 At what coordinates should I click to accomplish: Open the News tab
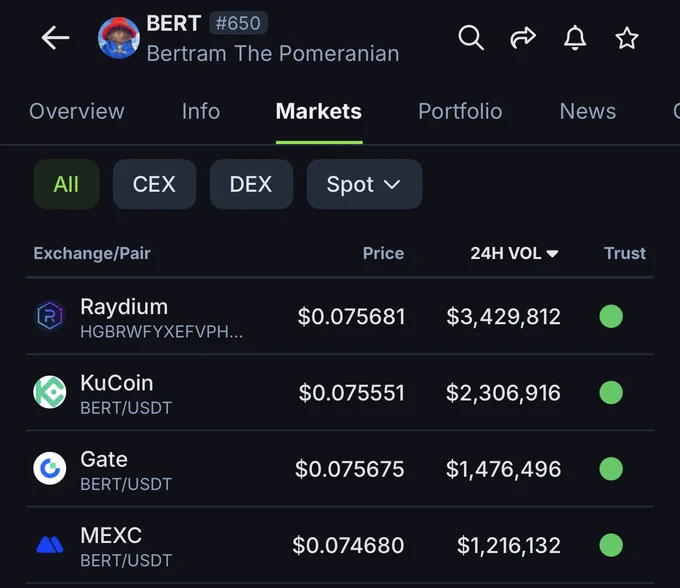pyautogui.click(x=588, y=111)
